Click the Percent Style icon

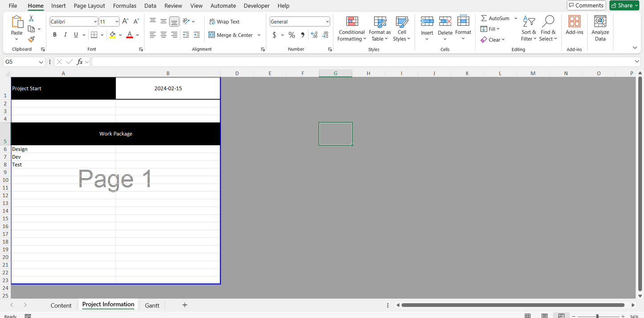pyautogui.click(x=291, y=35)
